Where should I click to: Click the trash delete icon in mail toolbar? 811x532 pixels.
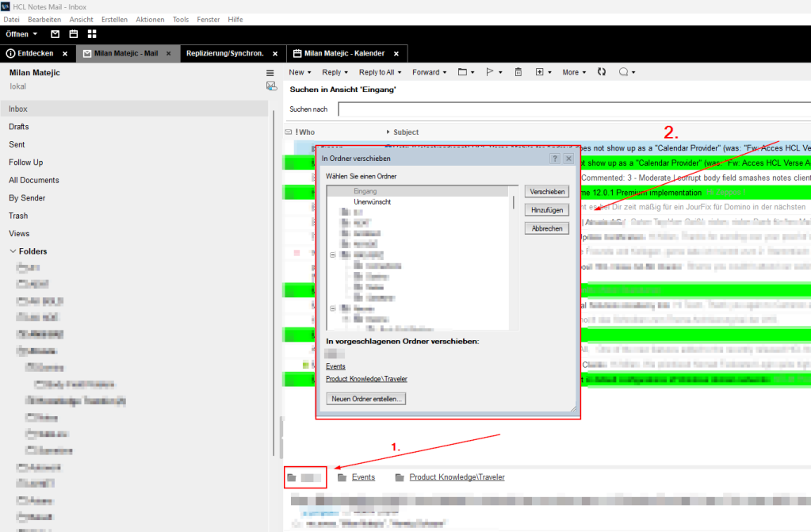pos(518,72)
